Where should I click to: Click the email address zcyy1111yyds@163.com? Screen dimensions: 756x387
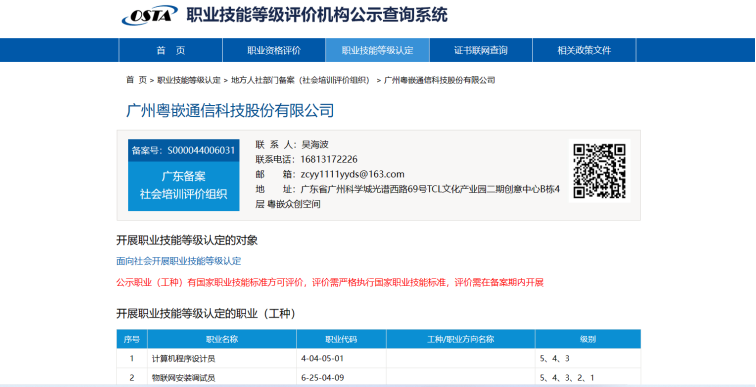pos(352,174)
